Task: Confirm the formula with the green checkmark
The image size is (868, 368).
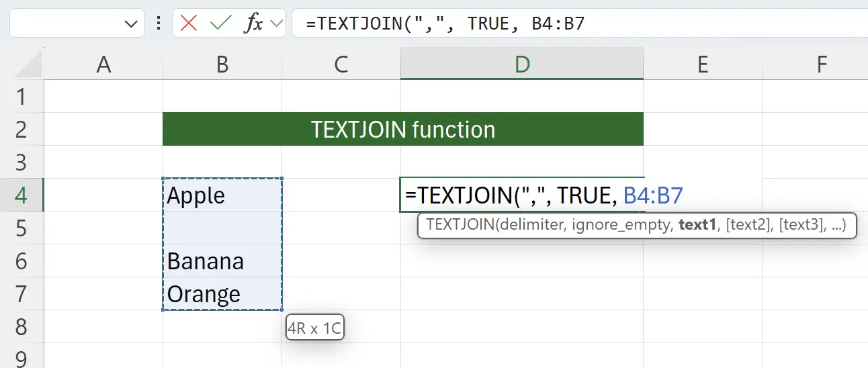Action: 220,24
